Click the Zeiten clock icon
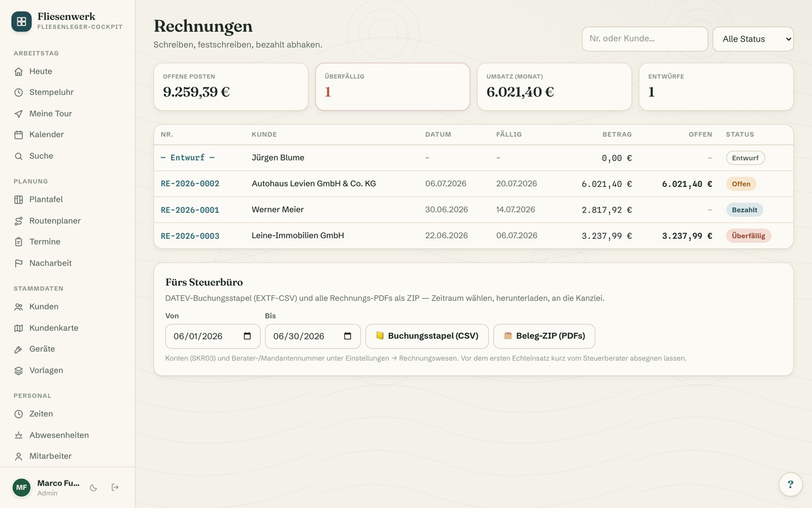This screenshot has height=508, width=812. click(x=19, y=414)
